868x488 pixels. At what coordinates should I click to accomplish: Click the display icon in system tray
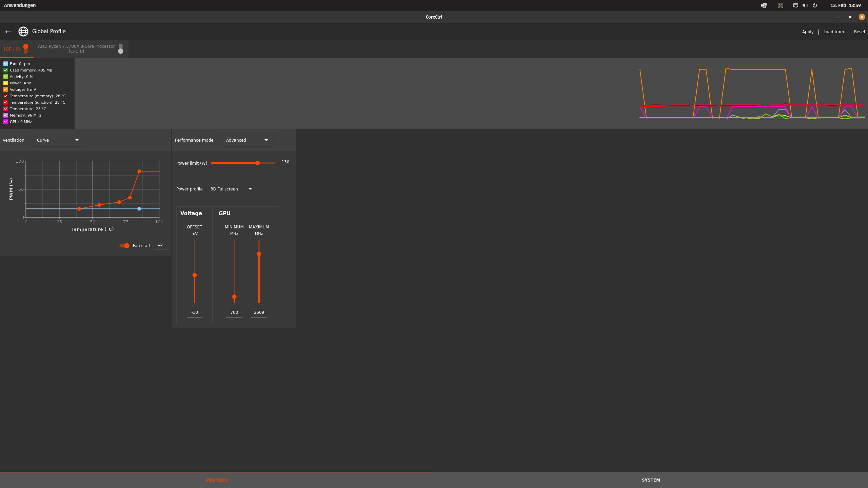coord(764,5)
